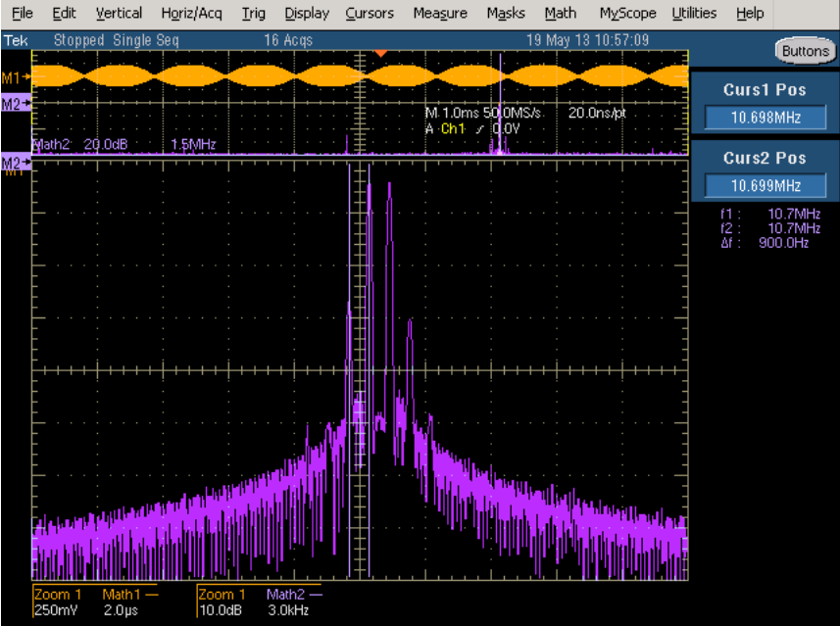Click the Math2 20.0dB scale readout
Viewport: 840px width, 626px height.
click(80, 144)
